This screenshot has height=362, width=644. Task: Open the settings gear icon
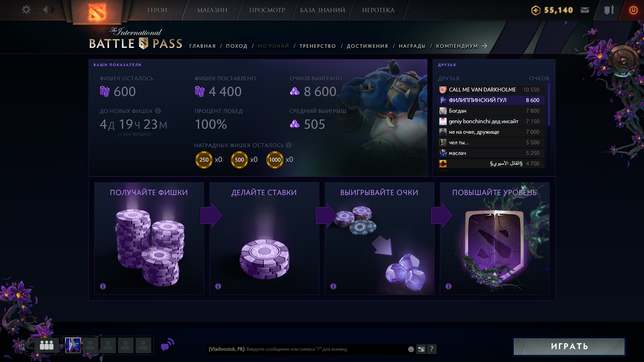click(26, 10)
